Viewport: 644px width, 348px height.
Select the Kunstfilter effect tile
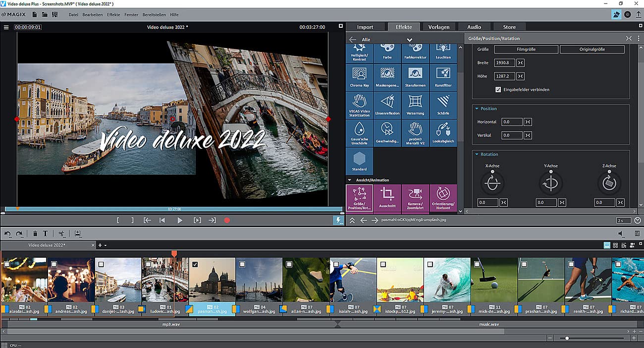tap(443, 77)
